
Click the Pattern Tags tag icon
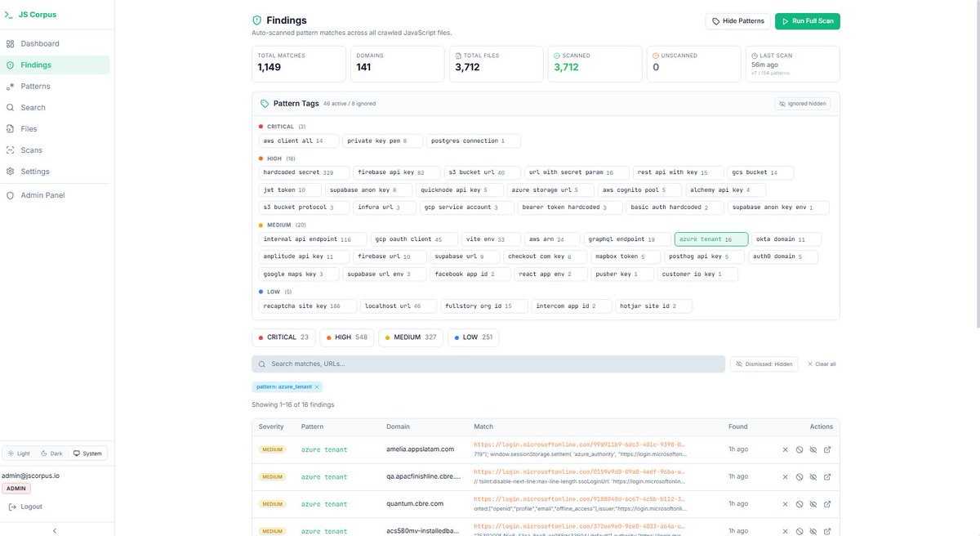pos(264,104)
